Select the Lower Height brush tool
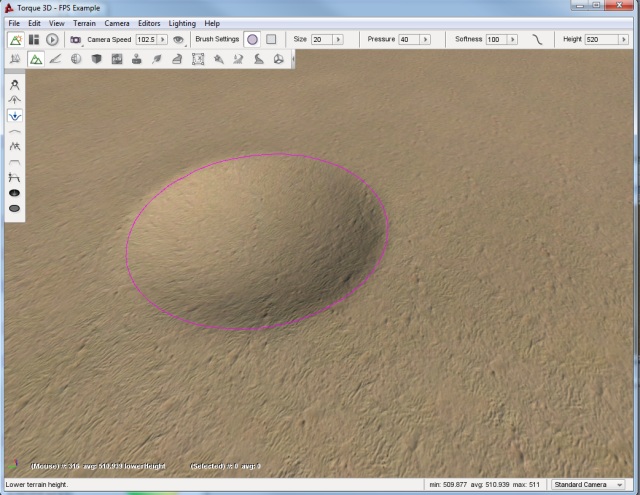Screen dimensions: 640x495 click(x=15, y=116)
